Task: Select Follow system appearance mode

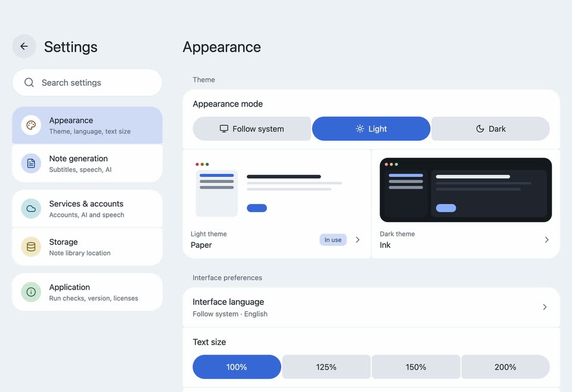Action: click(x=251, y=129)
